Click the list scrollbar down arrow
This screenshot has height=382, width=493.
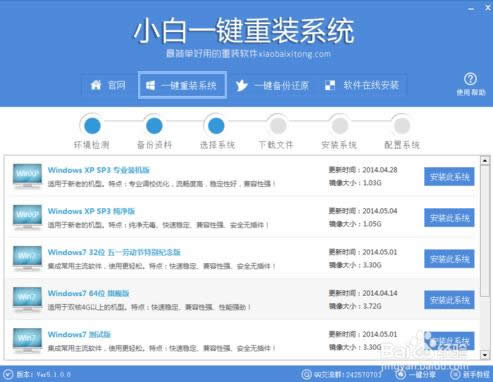[485, 355]
